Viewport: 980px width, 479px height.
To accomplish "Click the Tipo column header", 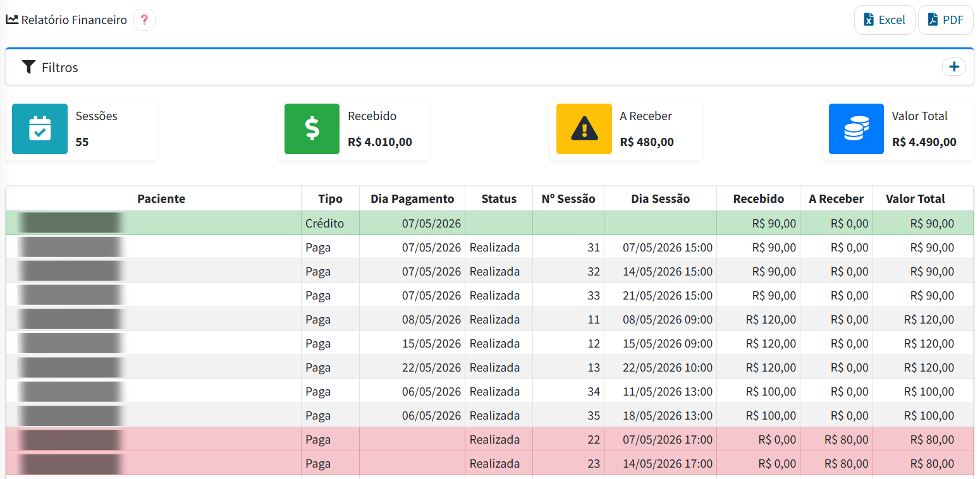I will pyautogui.click(x=330, y=198).
